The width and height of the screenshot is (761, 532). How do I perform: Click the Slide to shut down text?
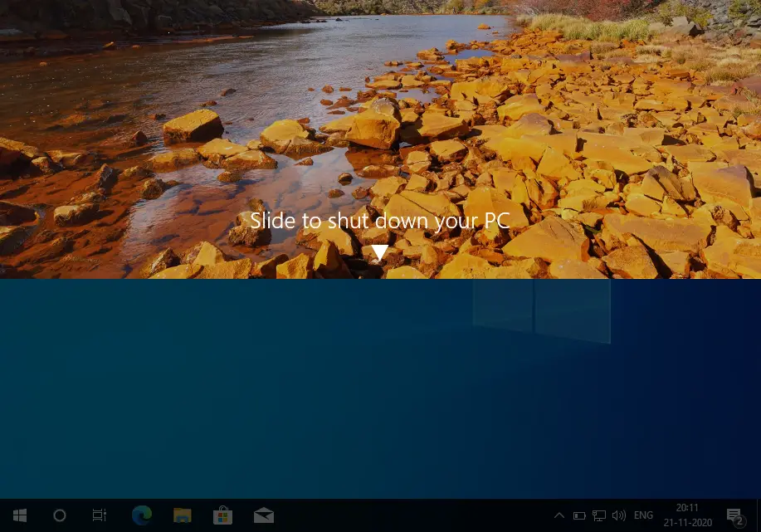pyautogui.click(x=379, y=221)
